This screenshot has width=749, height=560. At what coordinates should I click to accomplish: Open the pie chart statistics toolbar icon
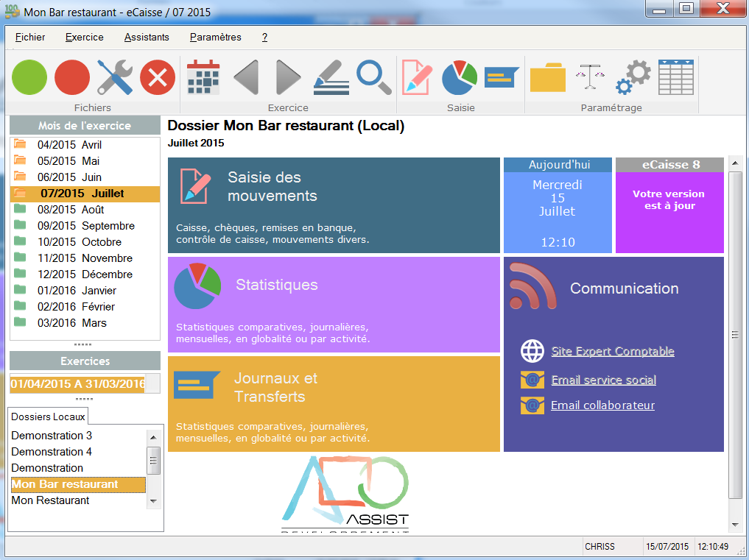pyautogui.click(x=460, y=77)
